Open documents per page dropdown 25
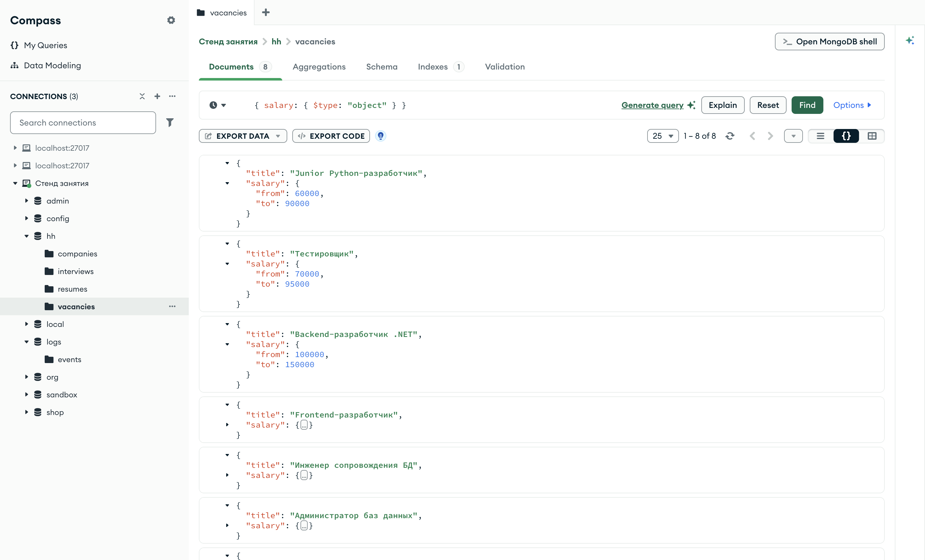925x560 pixels. 663,136
